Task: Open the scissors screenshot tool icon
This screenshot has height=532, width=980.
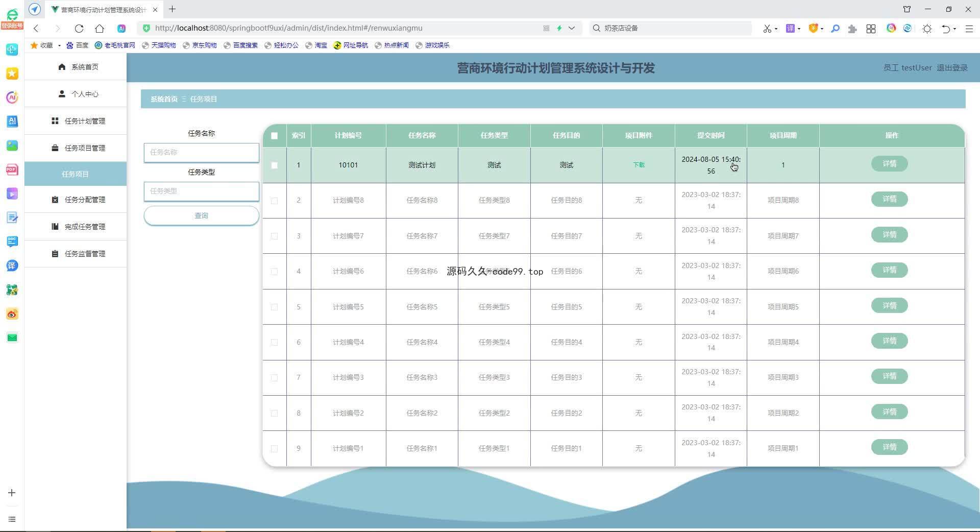Action: coord(767,29)
